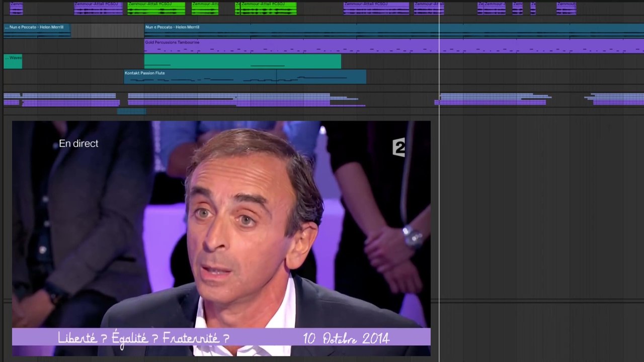Select first green Zemmour-Attali #CSOJ clip
This screenshot has height=362, width=644.
156,8
